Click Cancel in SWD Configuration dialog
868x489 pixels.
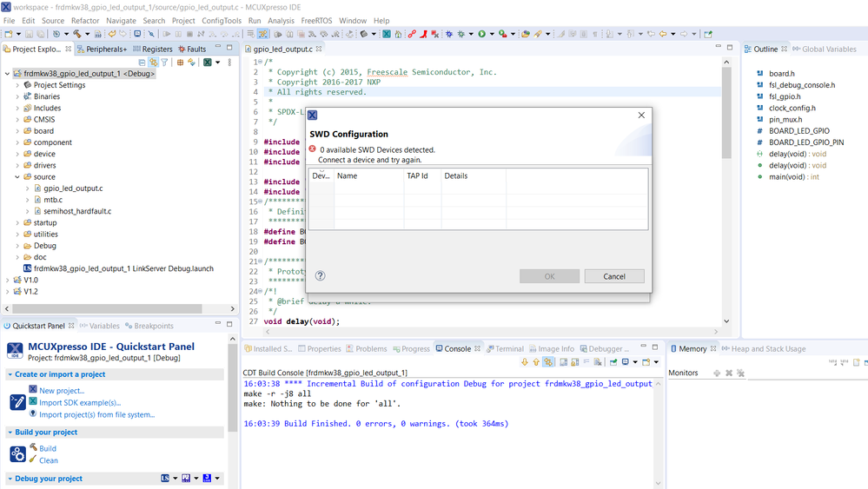click(x=614, y=276)
